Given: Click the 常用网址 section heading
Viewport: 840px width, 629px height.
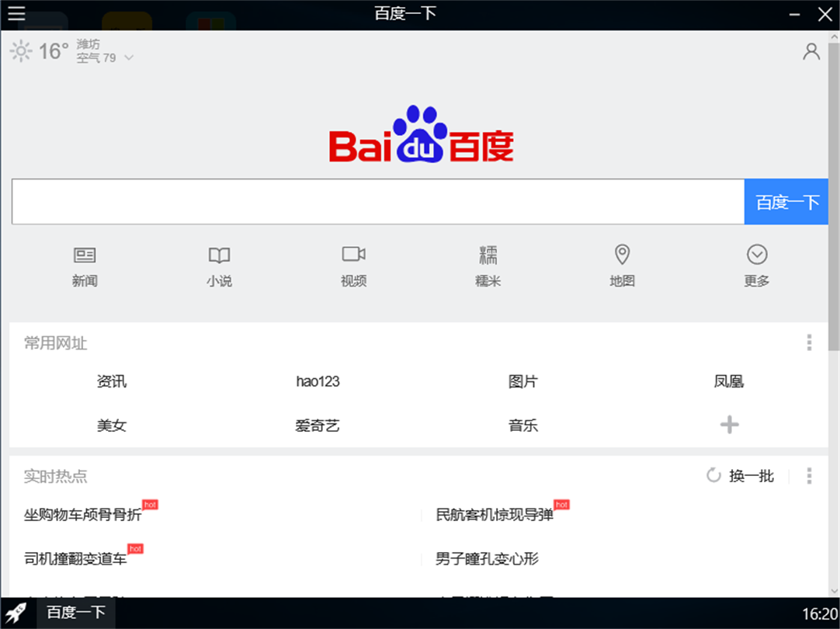Looking at the screenshot, I should (55, 343).
